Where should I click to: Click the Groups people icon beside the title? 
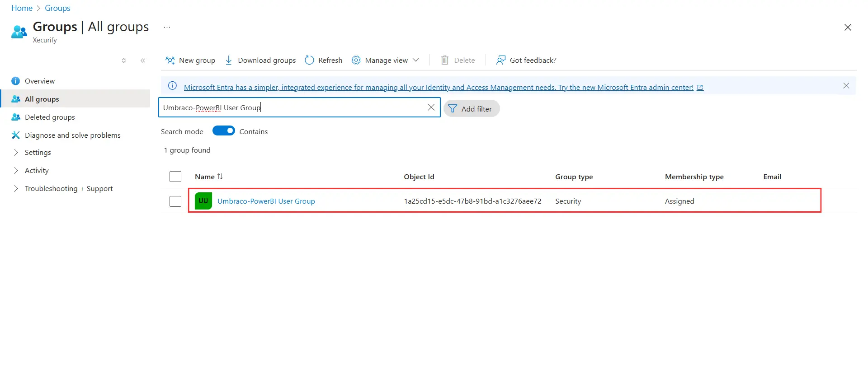[19, 32]
